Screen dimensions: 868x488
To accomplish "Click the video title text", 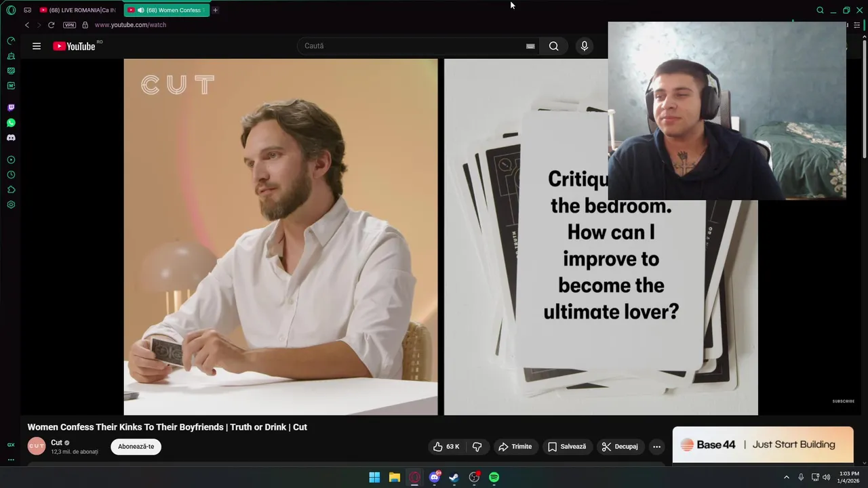I will (x=167, y=427).
